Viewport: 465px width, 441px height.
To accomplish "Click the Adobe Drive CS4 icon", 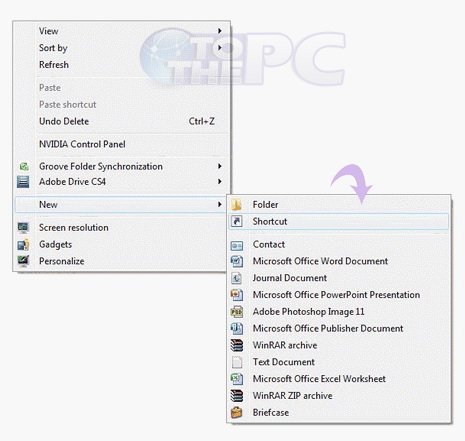I will coord(23,182).
